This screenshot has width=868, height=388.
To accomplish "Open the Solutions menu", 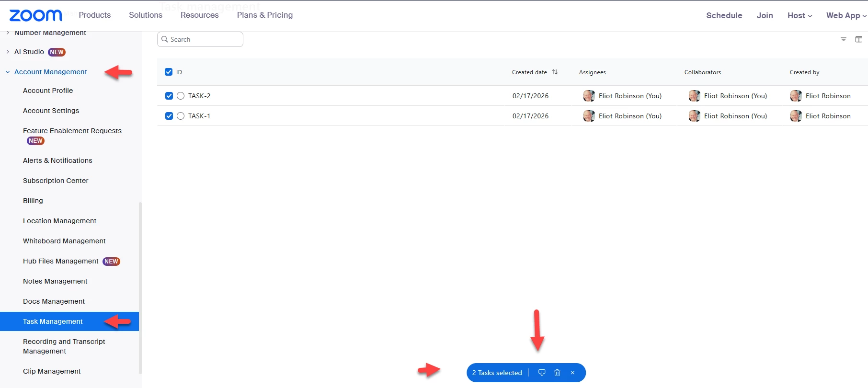I will [x=146, y=15].
